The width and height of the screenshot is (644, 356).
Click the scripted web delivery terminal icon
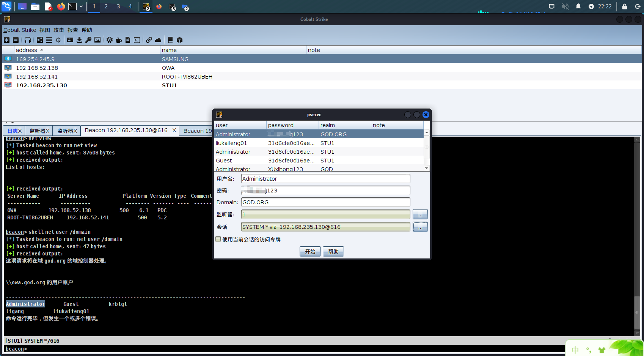pyautogui.click(x=137, y=40)
